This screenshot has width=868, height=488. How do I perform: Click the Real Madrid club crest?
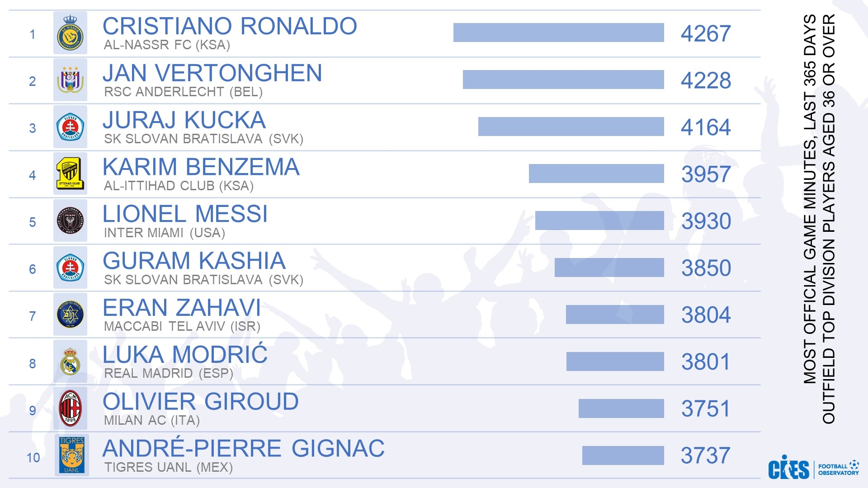click(x=70, y=362)
